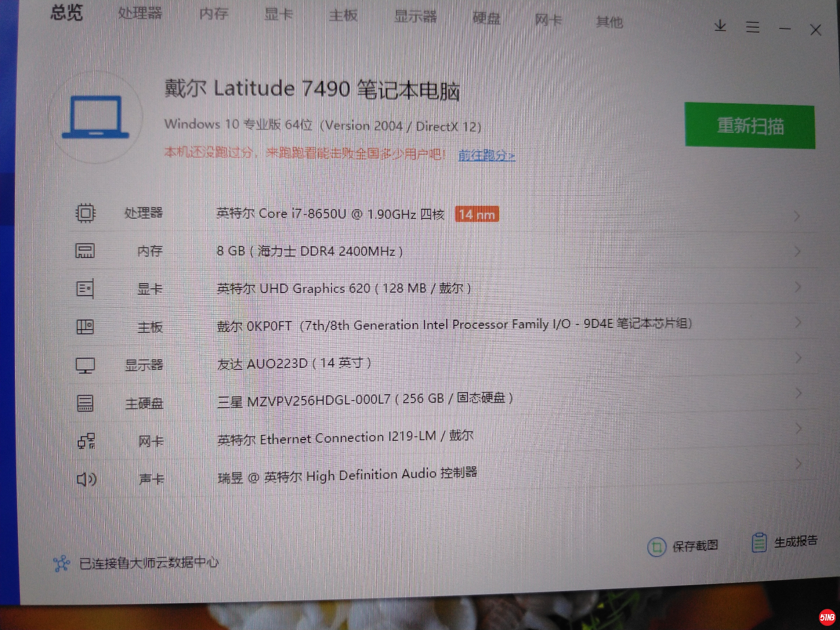Click the blue laptop icon

[96, 117]
